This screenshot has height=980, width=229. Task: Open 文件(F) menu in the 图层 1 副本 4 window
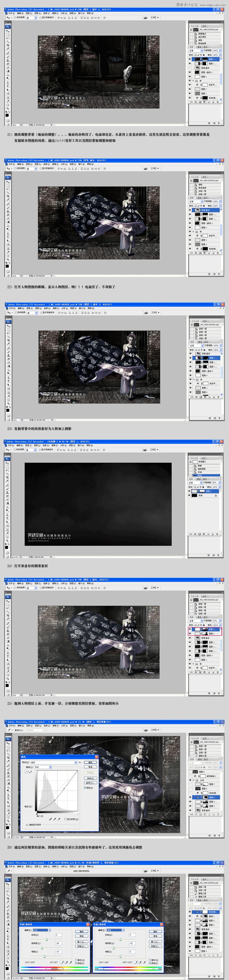coord(12,13)
